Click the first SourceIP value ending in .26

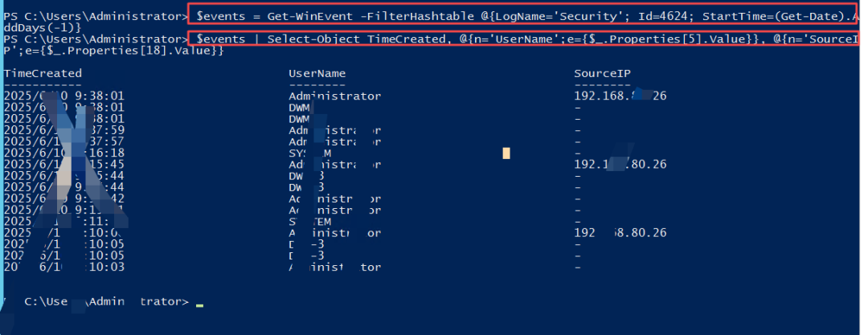click(x=620, y=96)
